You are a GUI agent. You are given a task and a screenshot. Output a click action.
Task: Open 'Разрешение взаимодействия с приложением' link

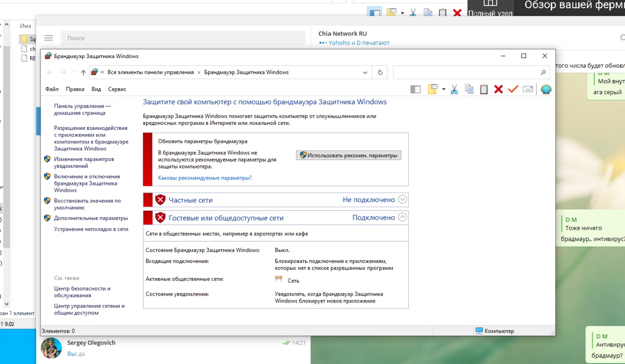coord(91,138)
